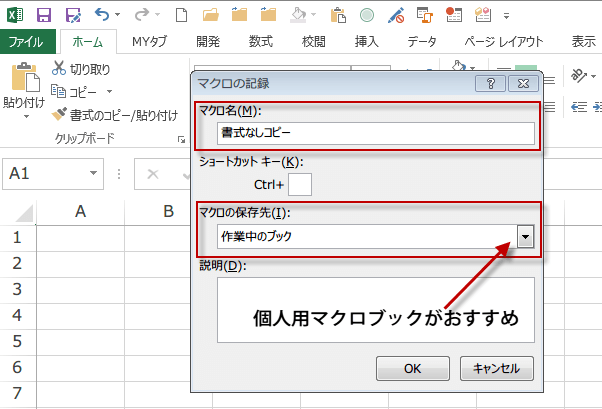
Task: Select column B header
Action: pos(168,212)
